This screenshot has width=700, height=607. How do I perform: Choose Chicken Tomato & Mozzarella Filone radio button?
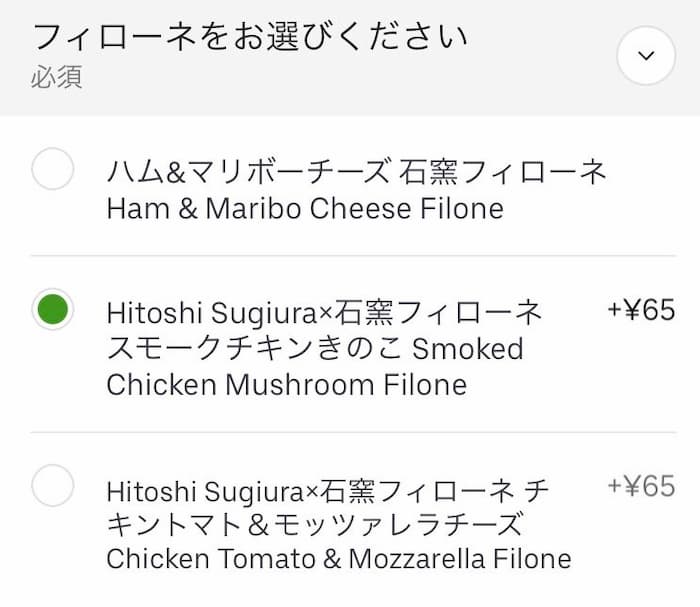click(53, 487)
